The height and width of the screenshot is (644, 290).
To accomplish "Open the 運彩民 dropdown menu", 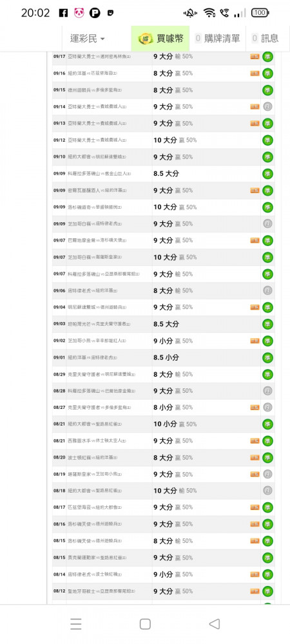I will 88,39.
